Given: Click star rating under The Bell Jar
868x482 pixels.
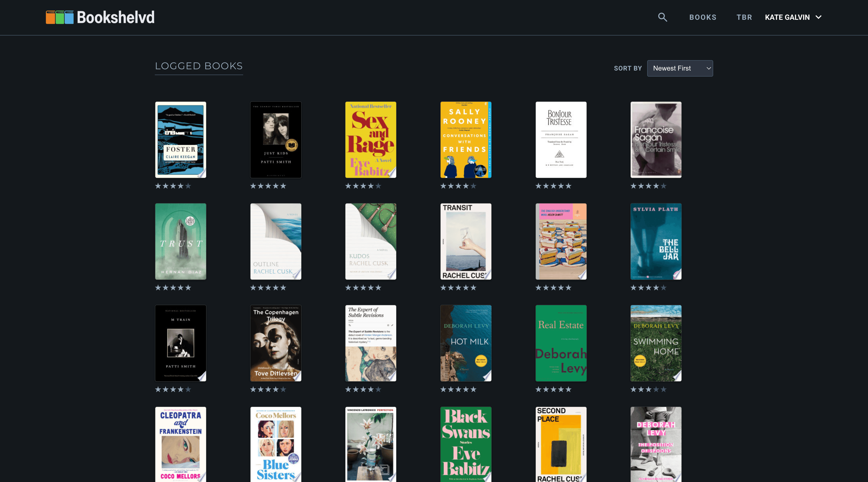Looking at the screenshot, I should click(x=649, y=288).
